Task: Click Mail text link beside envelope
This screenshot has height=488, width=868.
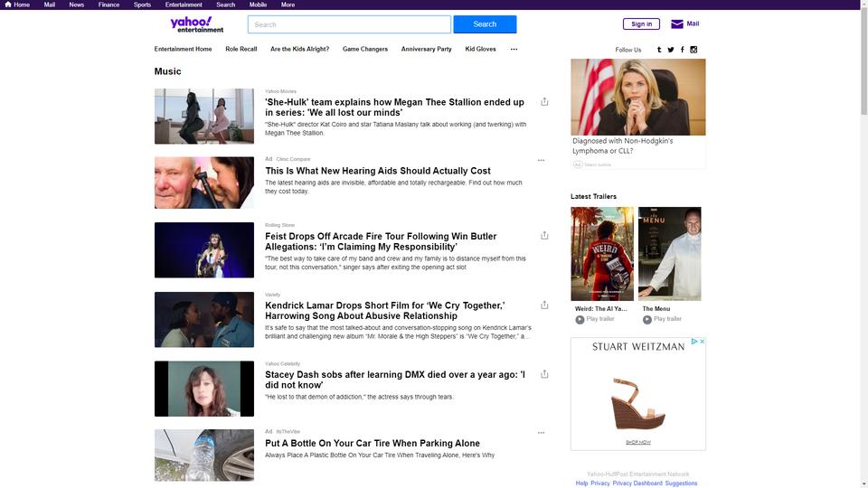Action: [x=693, y=23]
